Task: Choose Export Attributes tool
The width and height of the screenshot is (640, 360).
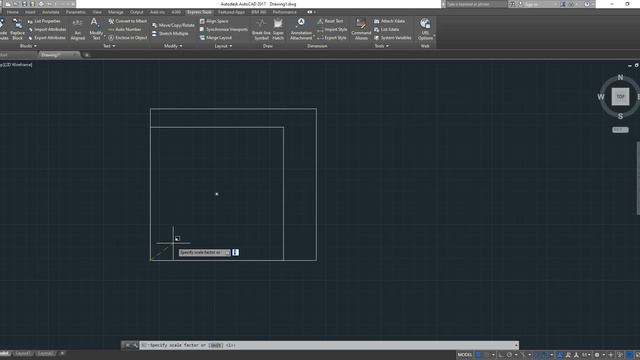Action: click(47, 38)
